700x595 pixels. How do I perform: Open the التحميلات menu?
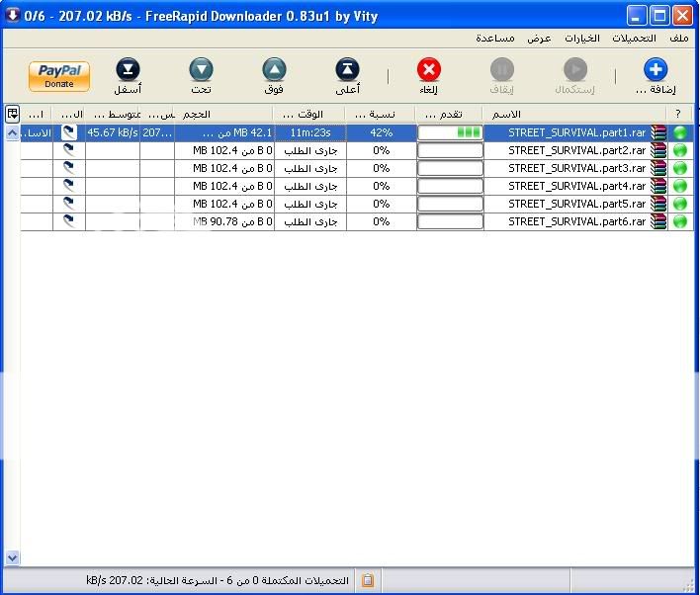[x=634, y=39]
